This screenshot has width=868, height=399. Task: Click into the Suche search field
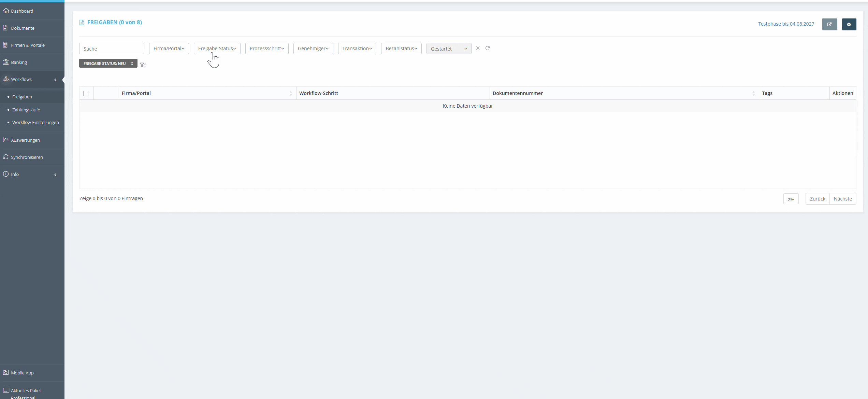pyautogui.click(x=112, y=49)
